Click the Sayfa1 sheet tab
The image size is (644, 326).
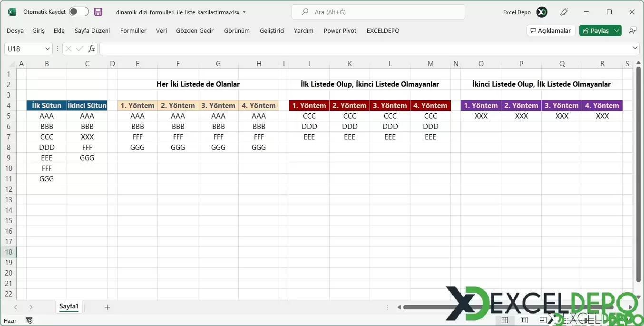(68, 306)
